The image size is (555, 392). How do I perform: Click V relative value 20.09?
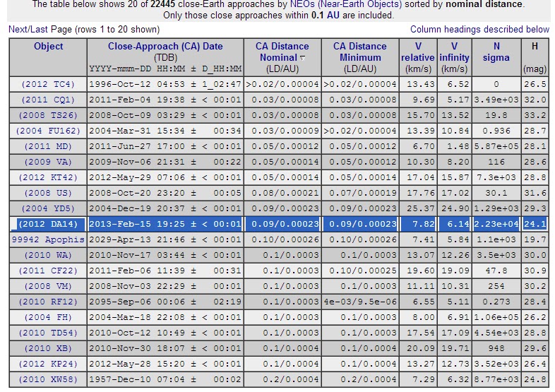click(x=418, y=348)
